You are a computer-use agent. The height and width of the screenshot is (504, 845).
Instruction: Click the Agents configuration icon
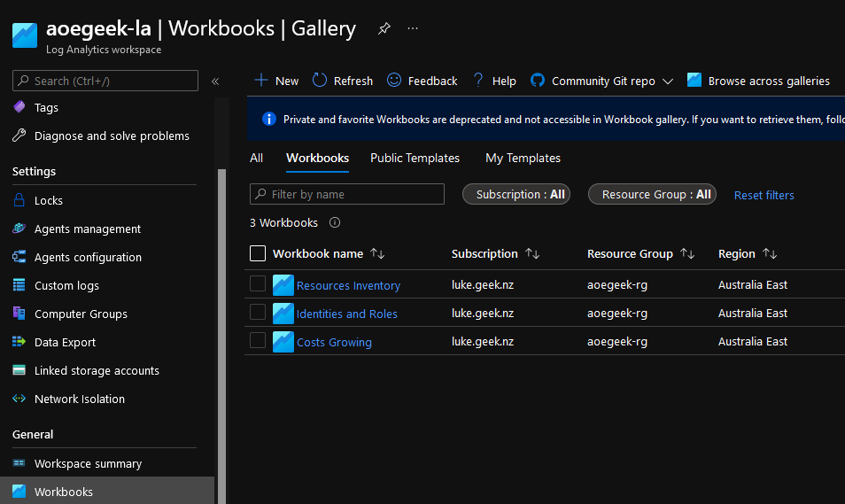coord(19,257)
